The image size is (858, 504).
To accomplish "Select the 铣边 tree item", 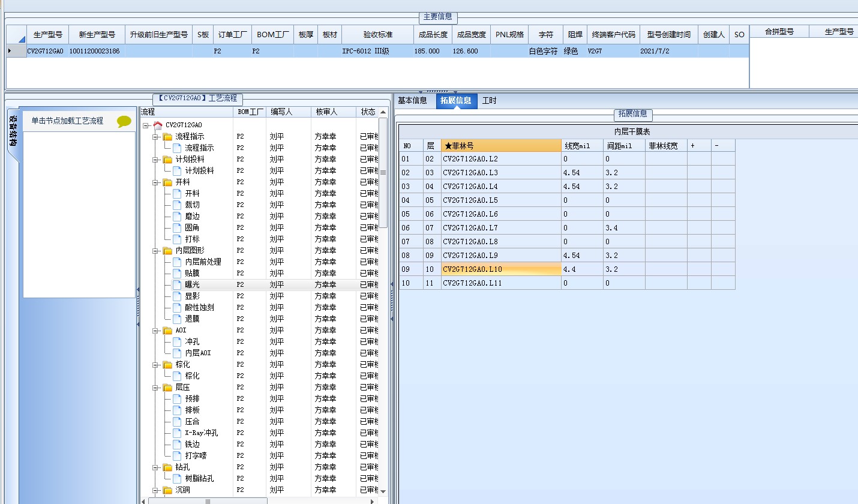I will 192,445.
